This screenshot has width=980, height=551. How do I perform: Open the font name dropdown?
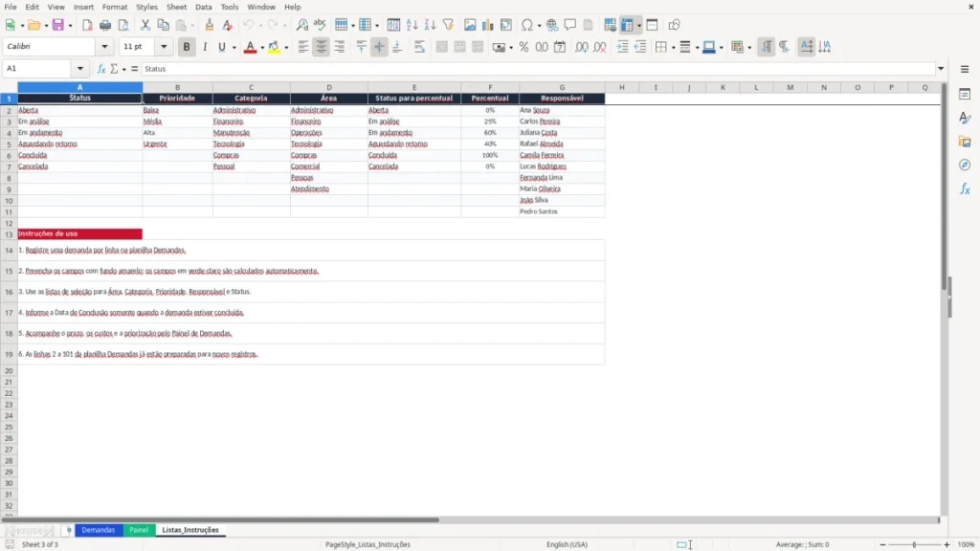tap(104, 46)
